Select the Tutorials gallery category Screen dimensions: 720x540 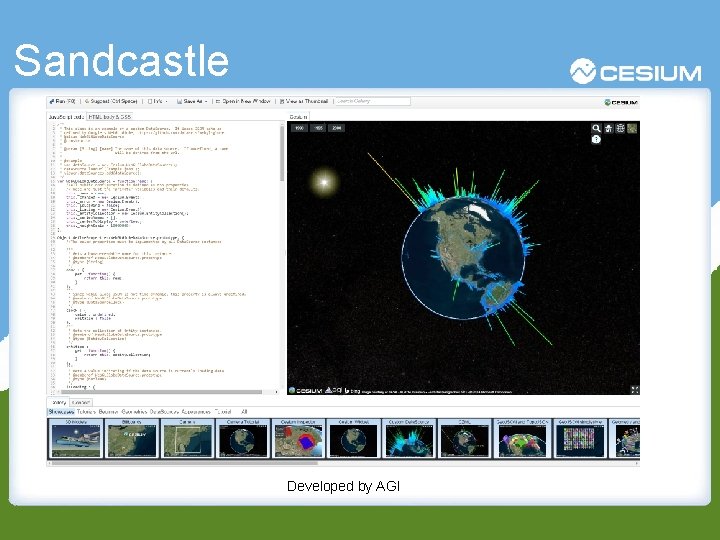[x=86, y=412]
